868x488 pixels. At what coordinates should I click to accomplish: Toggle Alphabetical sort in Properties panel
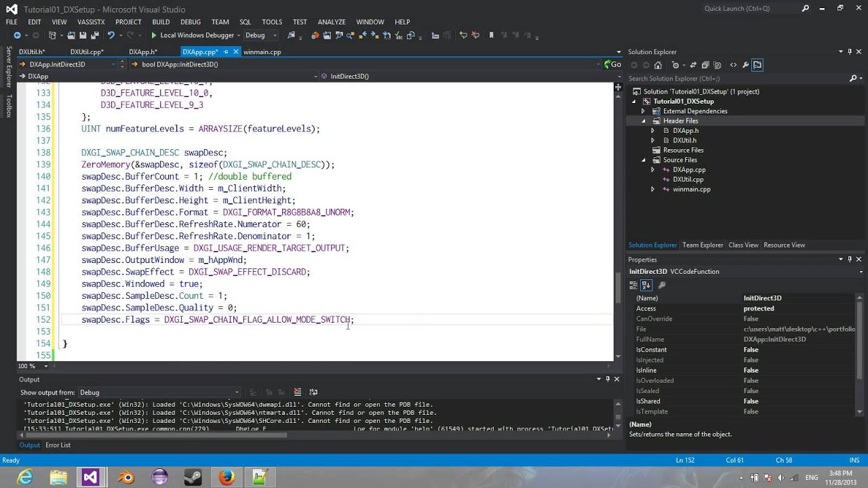pyautogui.click(x=646, y=285)
